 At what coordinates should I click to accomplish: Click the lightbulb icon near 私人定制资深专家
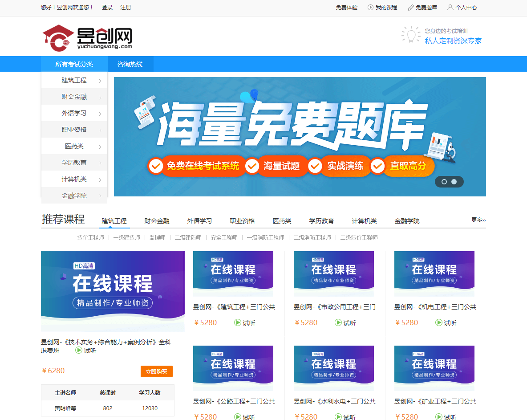pyautogui.click(x=411, y=35)
